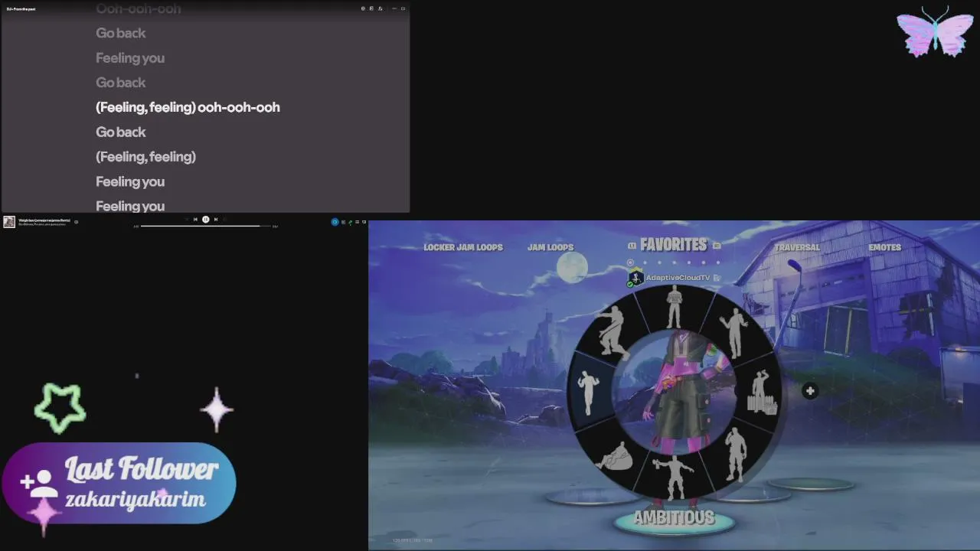The height and width of the screenshot is (551, 980).
Task: Click the song progress bar
Action: click(206, 226)
